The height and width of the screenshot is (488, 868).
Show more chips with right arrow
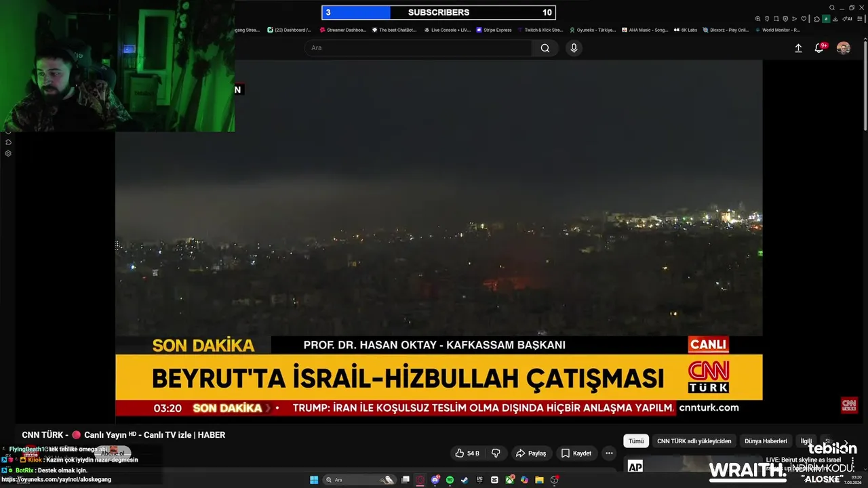tap(845, 441)
